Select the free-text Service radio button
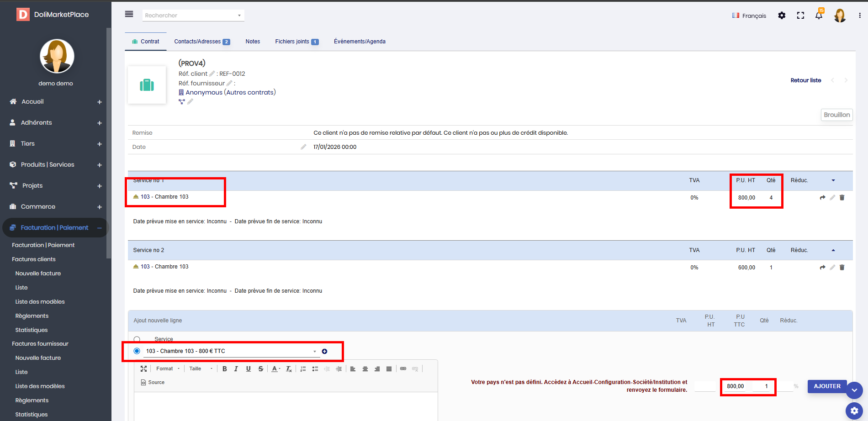 tap(137, 339)
